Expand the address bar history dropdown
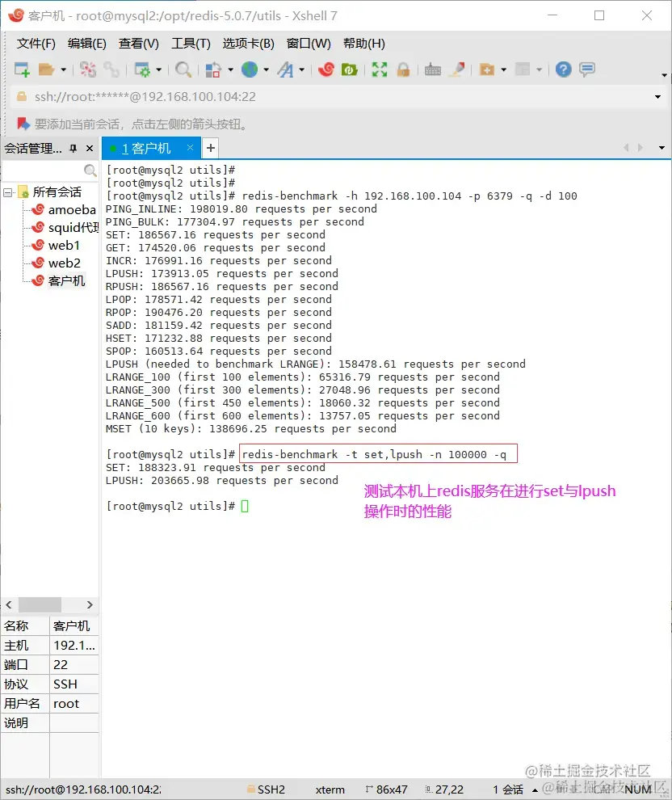Image resolution: width=672 pixels, height=800 pixels. (657, 97)
